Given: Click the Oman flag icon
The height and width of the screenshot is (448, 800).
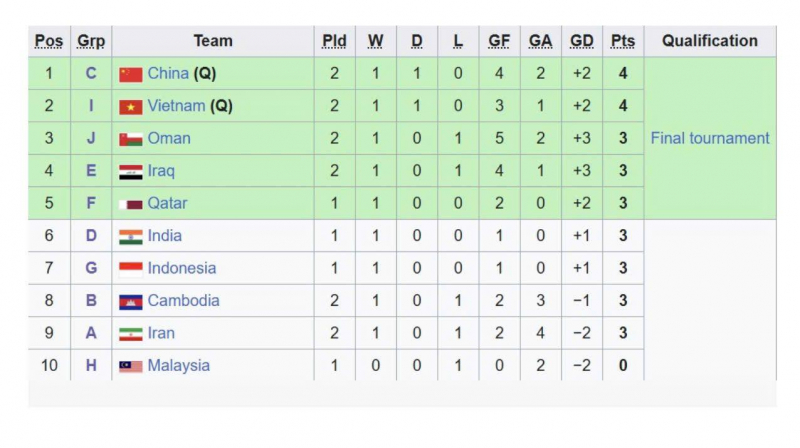Looking at the screenshot, I should (x=130, y=139).
